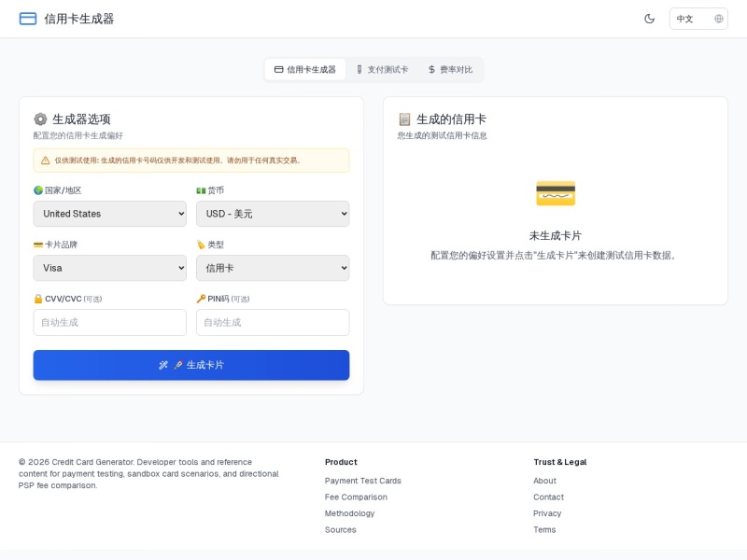This screenshot has width=747, height=560.
Task: Open Methodology footer link
Action: [x=349, y=513]
